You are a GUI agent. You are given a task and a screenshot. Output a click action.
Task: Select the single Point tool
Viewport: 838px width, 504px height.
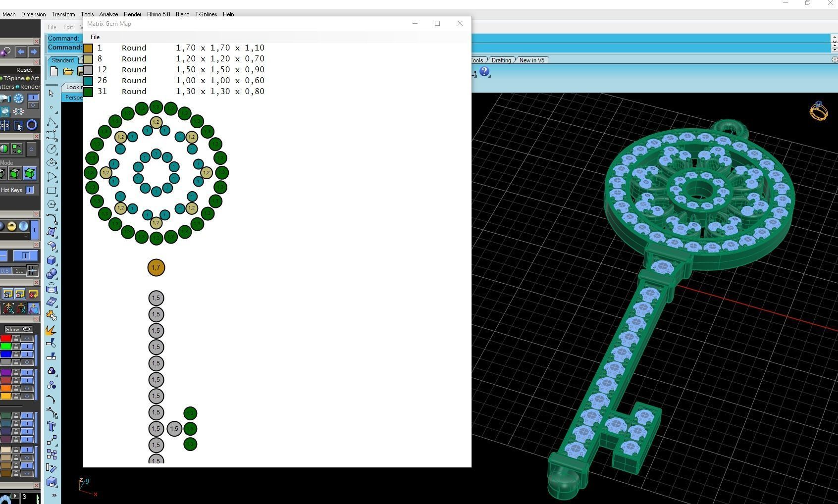52,107
